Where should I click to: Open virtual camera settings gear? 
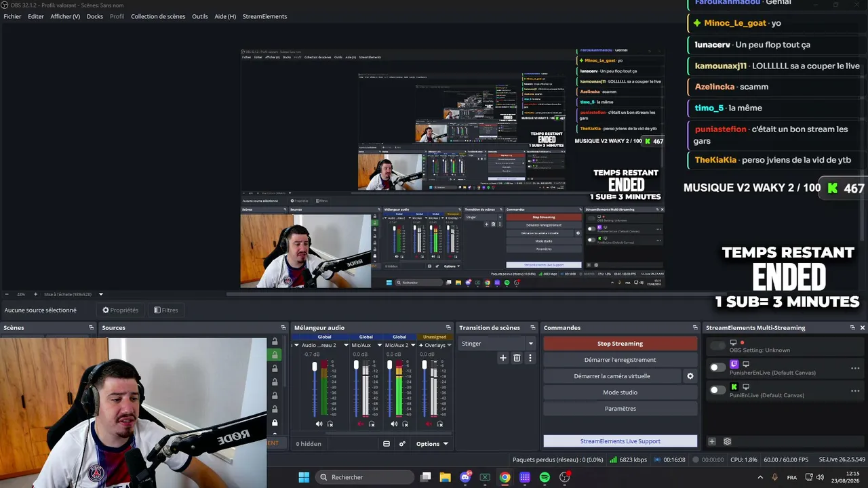click(x=690, y=376)
